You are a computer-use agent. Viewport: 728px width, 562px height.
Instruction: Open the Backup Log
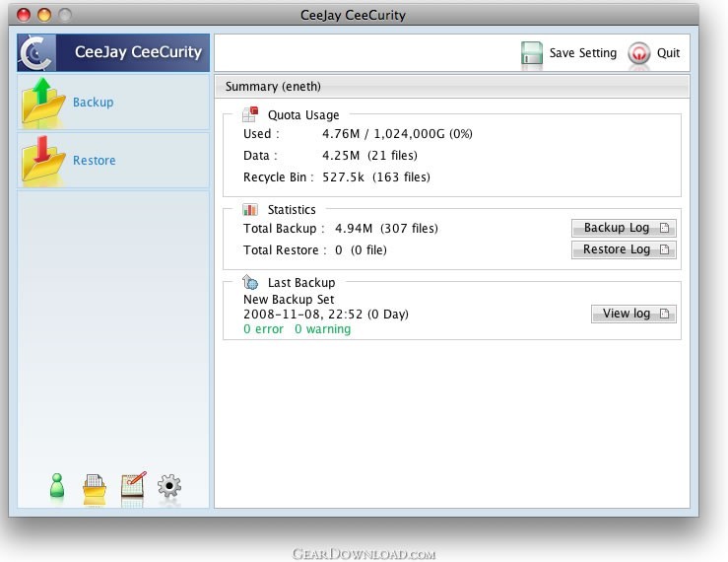(x=623, y=228)
